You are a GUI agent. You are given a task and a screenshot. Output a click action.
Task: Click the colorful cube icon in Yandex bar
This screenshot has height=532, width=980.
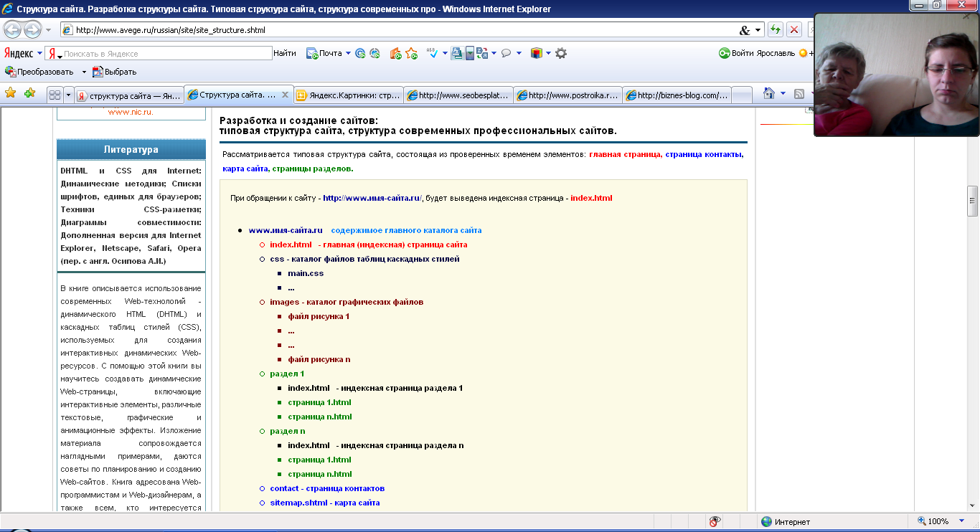[x=536, y=53]
